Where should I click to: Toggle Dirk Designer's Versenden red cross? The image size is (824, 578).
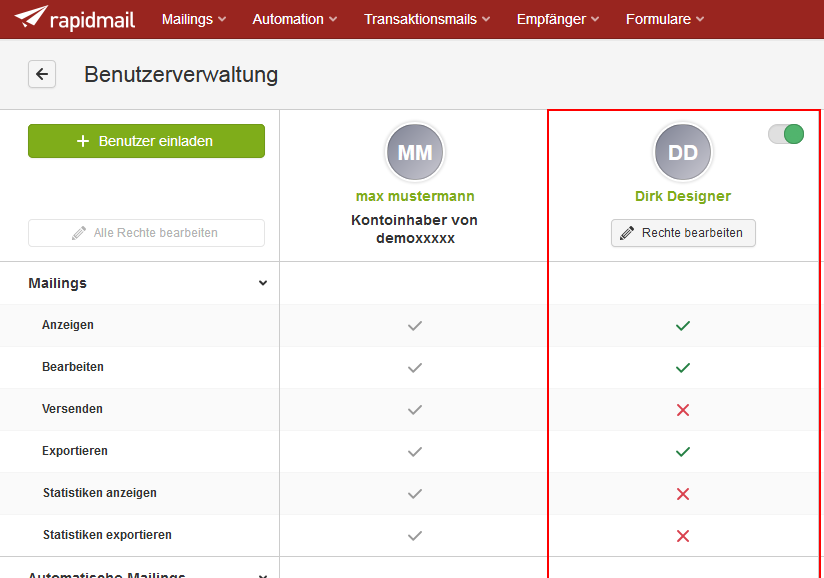683,410
